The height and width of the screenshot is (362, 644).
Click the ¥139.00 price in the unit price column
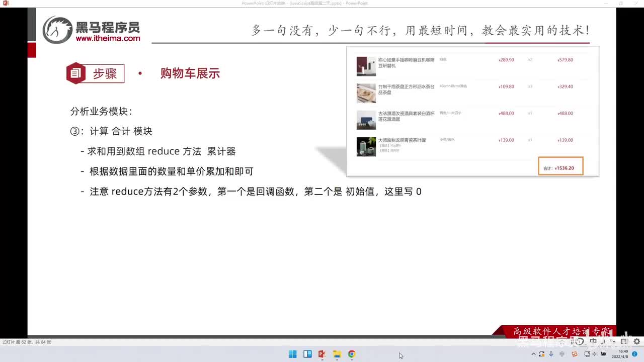[506, 140]
